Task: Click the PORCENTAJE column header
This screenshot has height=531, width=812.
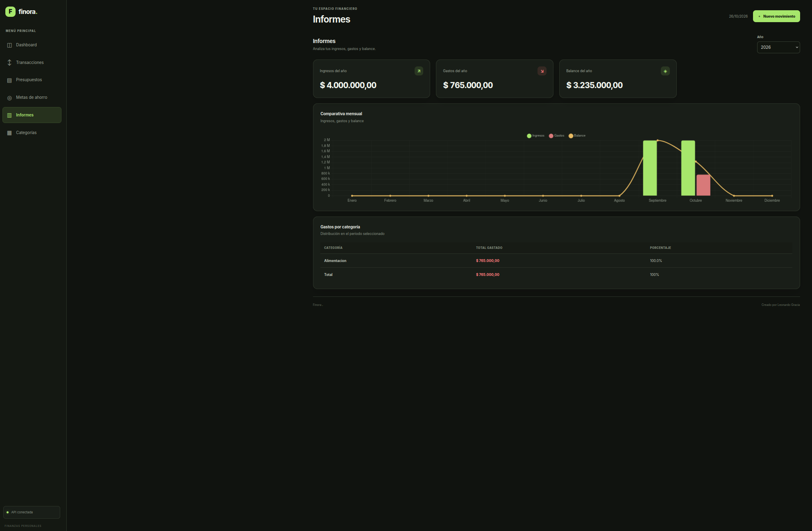Action: 660,248
